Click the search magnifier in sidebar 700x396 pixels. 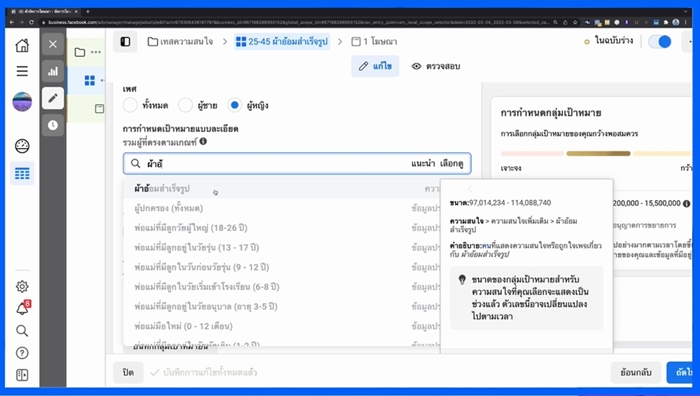pos(22,330)
